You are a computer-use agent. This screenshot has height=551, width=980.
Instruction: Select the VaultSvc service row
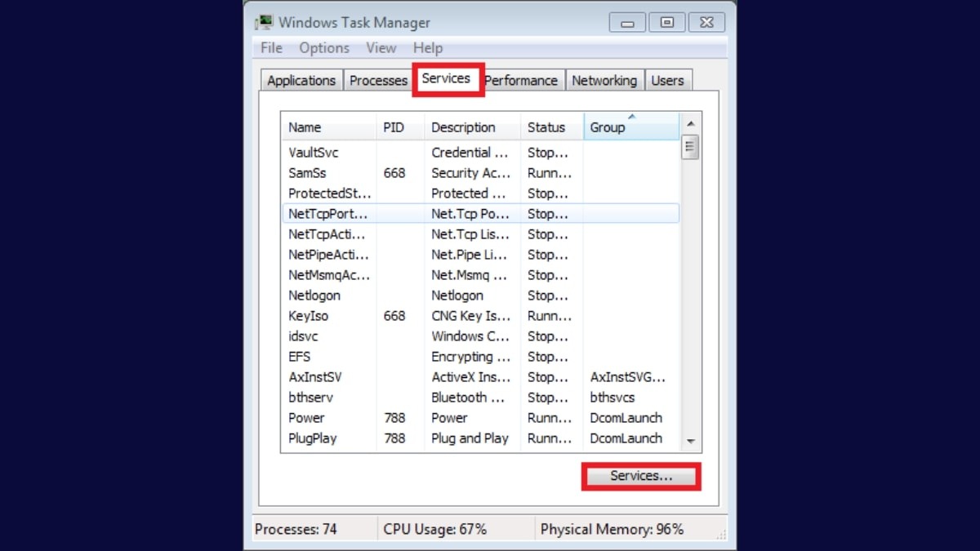tap(480, 153)
